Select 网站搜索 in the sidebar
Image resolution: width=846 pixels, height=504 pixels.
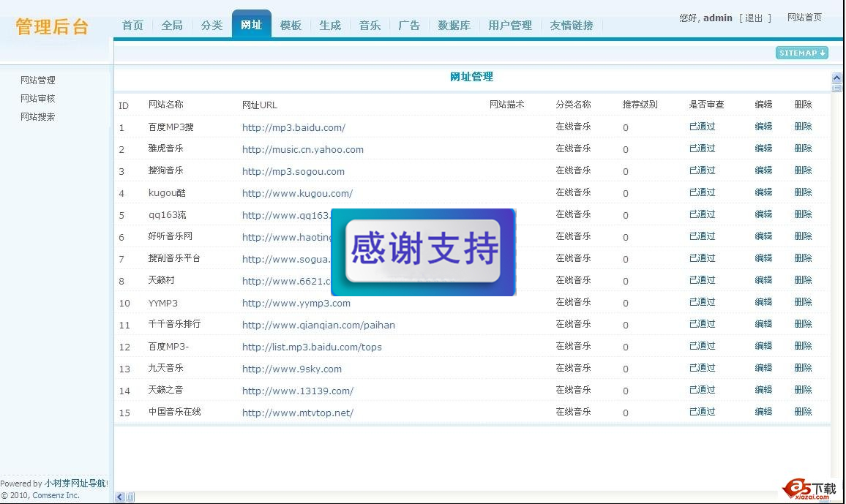click(38, 117)
